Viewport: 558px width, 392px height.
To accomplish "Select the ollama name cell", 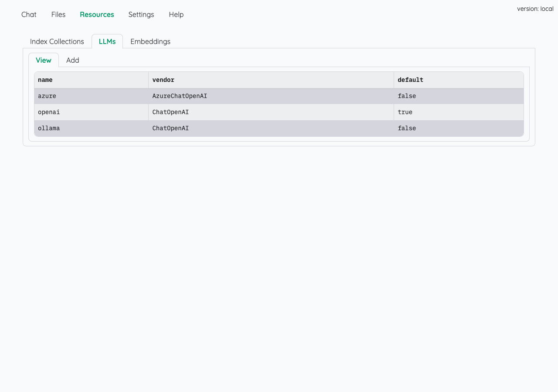I will (x=92, y=128).
